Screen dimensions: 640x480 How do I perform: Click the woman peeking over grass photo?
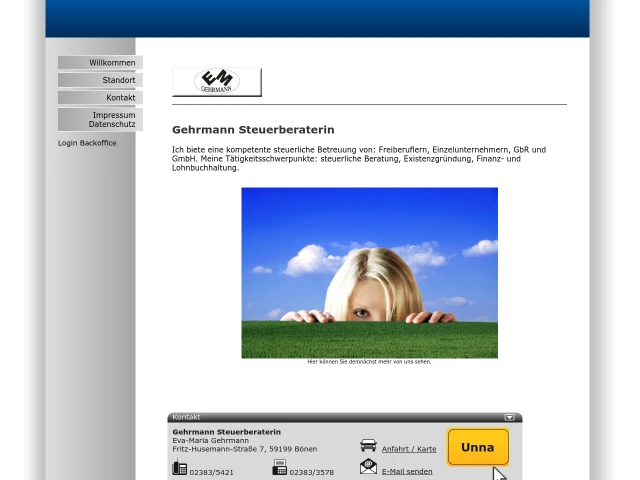[x=369, y=272]
